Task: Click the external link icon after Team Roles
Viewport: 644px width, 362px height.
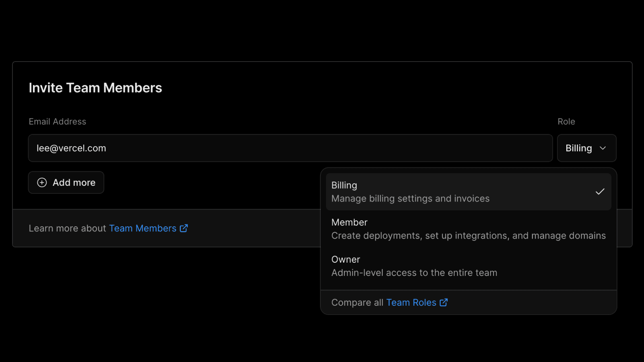Action: click(x=444, y=302)
